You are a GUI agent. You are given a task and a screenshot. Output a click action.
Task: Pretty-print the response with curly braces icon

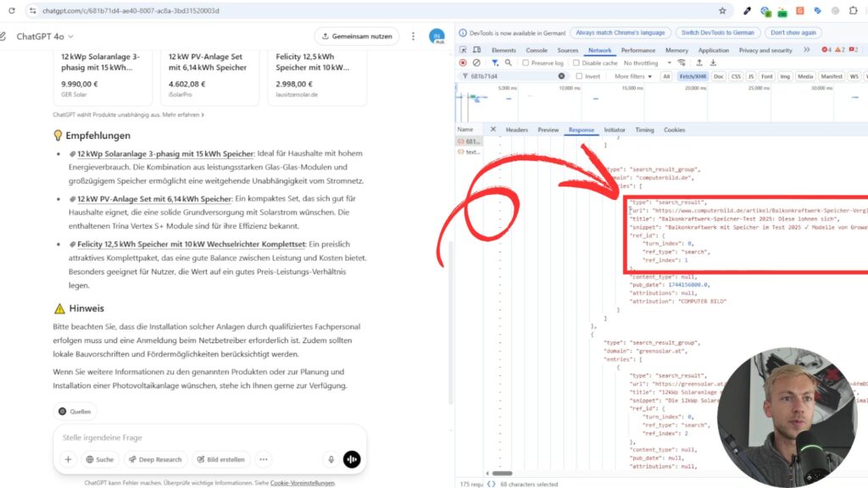tap(491, 484)
